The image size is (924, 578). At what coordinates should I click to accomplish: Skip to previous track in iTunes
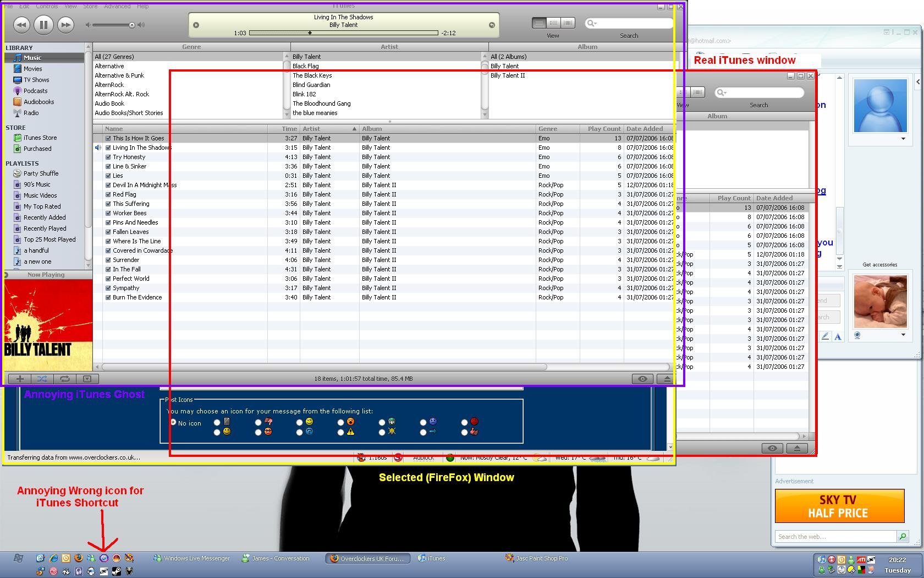click(21, 24)
